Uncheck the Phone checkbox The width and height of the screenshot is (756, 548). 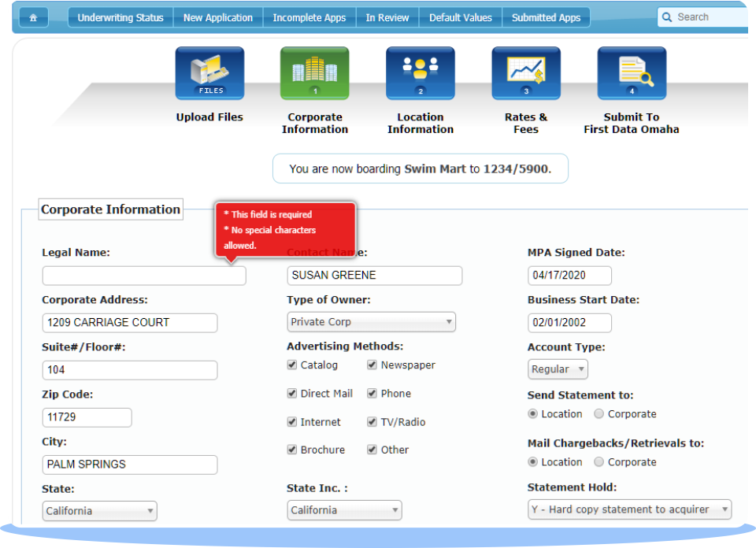coord(372,394)
